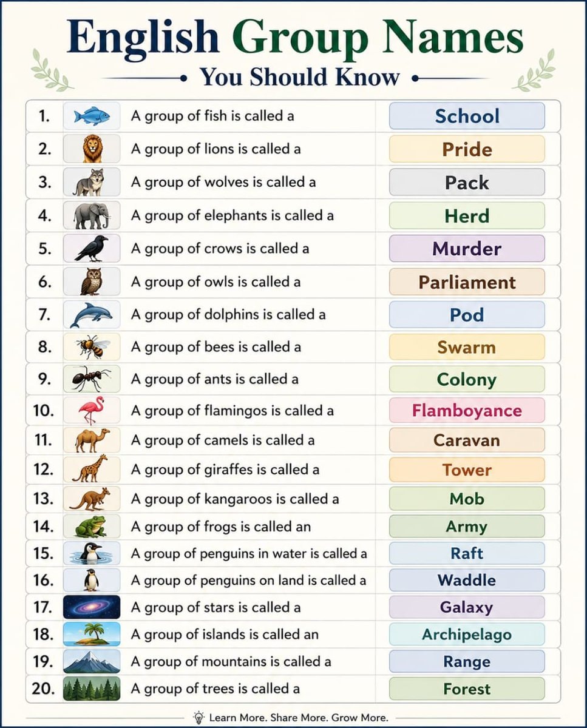Image resolution: width=587 pixels, height=728 pixels.
Task: Click the Flamboyance answer box
Action: (467, 411)
